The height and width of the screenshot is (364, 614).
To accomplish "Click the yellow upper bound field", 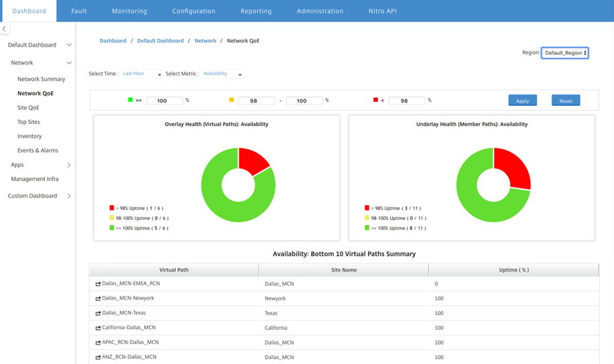I will [304, 101].
